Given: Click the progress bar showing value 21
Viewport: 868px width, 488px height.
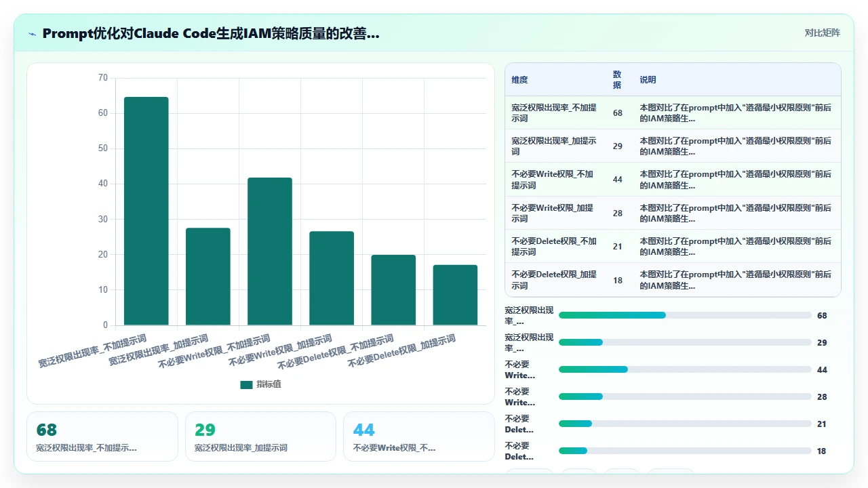Looking at the screenshot, I should click(685, 424).
